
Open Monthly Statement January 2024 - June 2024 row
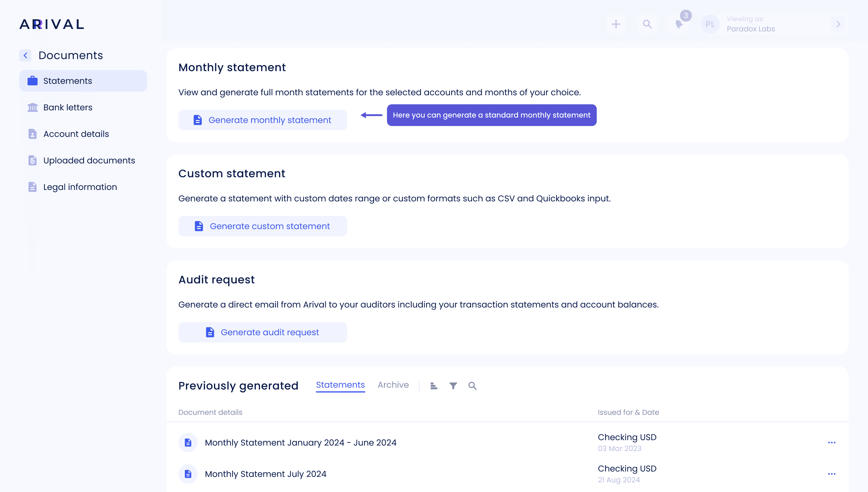pos(300,442)
